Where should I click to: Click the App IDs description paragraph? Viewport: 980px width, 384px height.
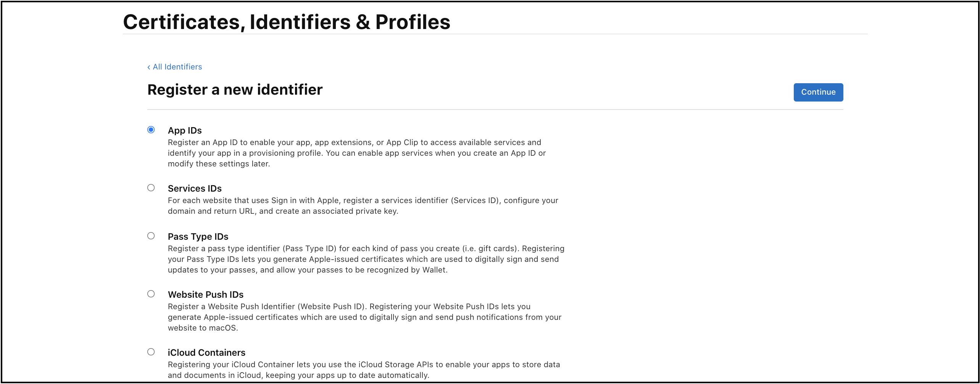pos(357,153)
